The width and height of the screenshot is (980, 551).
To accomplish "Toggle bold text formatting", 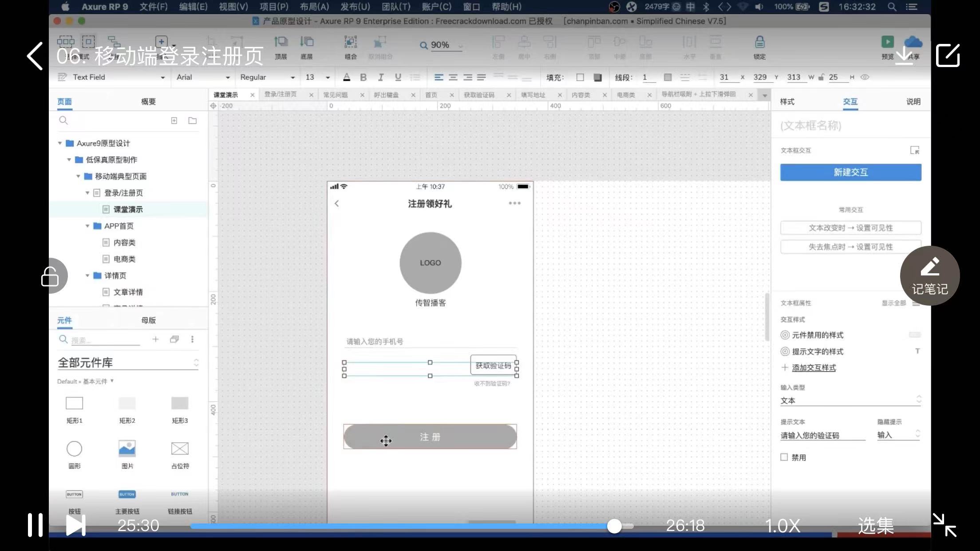I will coord(363,77).
